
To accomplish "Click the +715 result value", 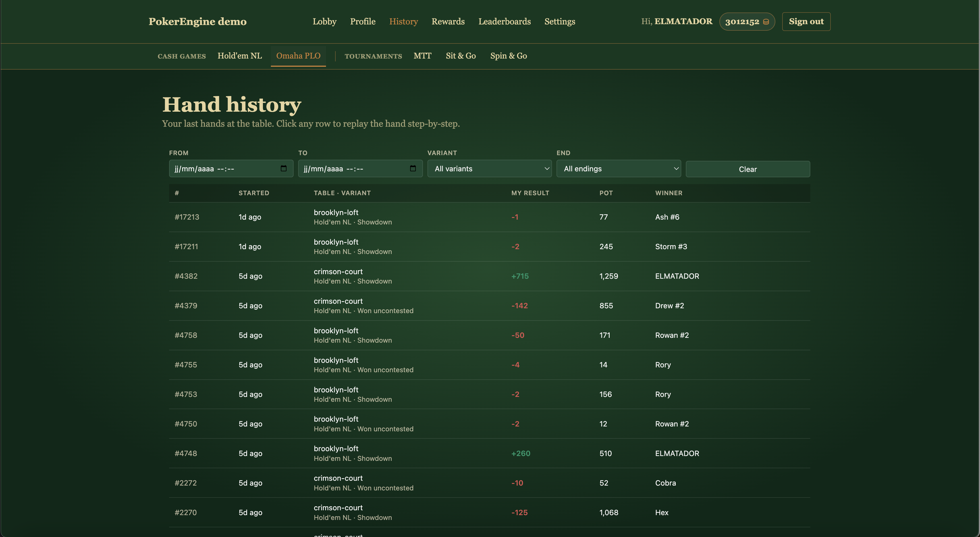I will (x=520, y=276).
